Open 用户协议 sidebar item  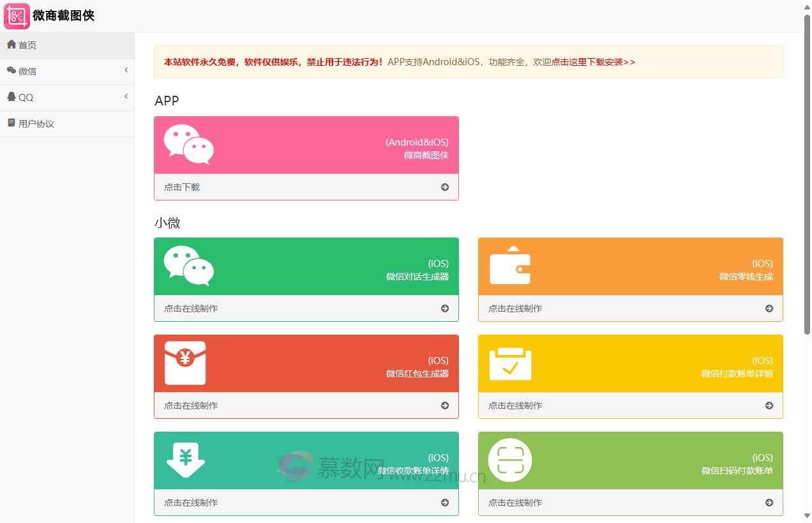36,124
